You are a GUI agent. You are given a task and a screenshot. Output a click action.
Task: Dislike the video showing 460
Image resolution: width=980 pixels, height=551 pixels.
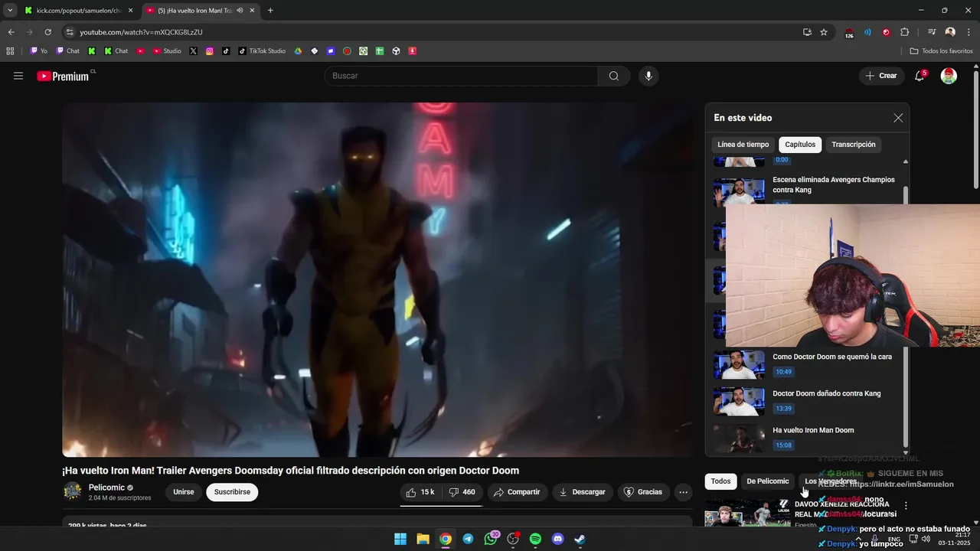click(462, 492)
